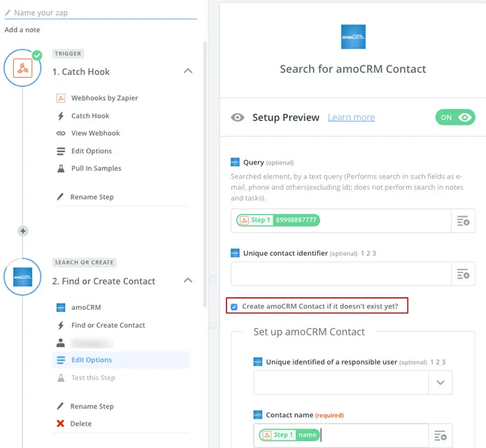
Task: Click the Unique contact identifier field
Action: [341, 274]
